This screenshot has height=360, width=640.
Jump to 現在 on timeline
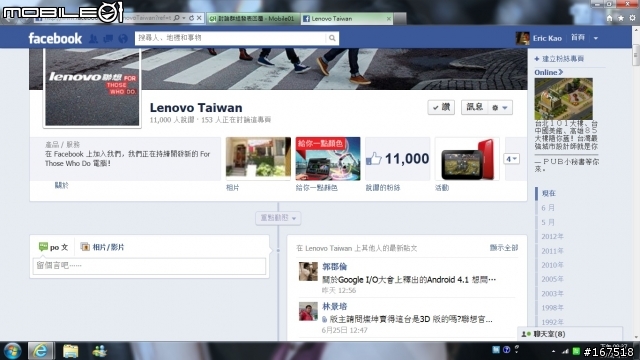pyautogui.click(x=549, y=193)
